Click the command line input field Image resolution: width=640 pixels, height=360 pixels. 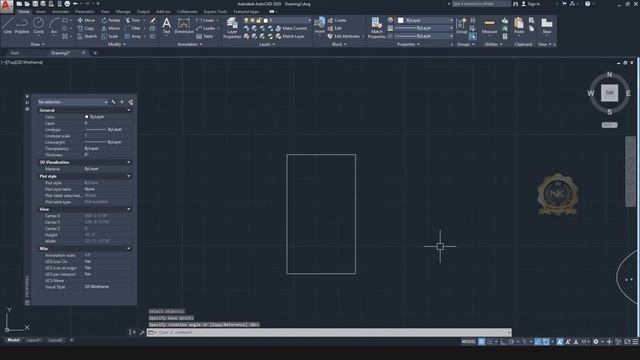click(x=329, y=332)
